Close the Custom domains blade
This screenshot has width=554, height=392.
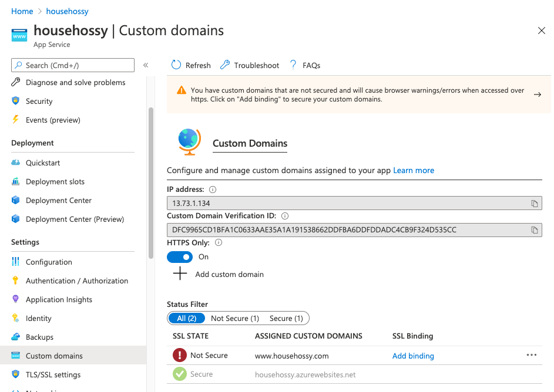[541, 31]
